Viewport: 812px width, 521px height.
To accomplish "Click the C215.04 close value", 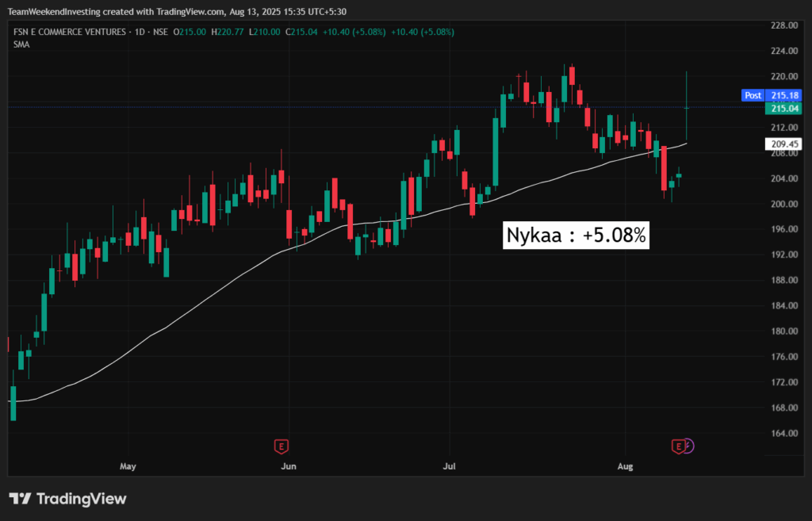I will 301,32.
